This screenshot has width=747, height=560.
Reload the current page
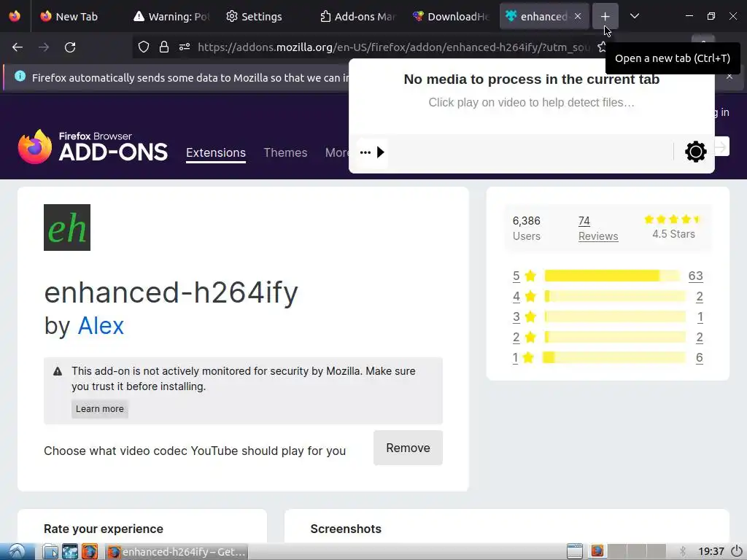point(70,47)
